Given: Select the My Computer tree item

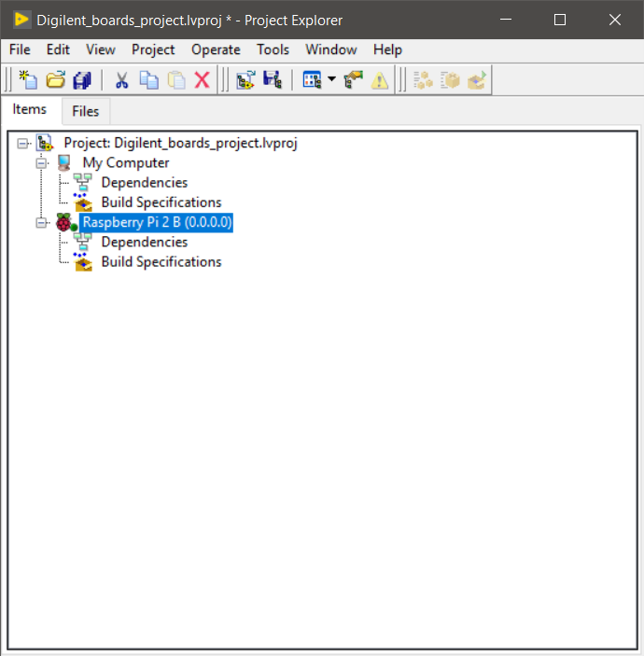Looking at the screenshot, I should (126, 162).
